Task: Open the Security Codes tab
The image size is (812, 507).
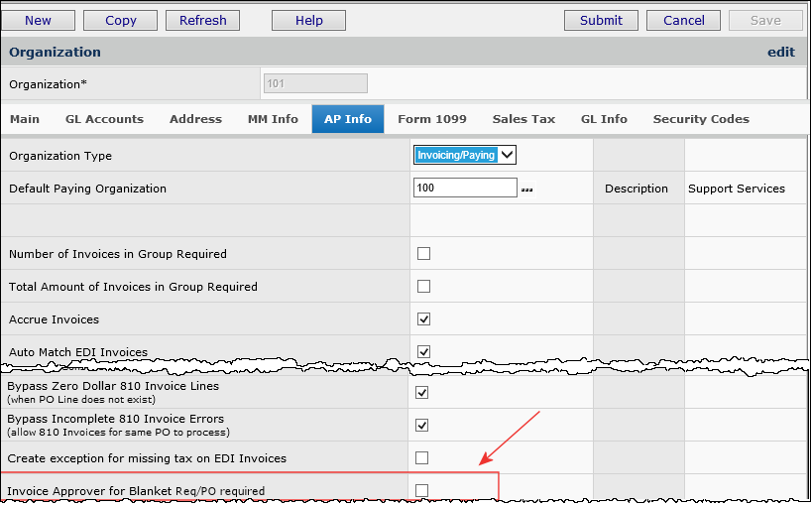Action: pyautogui.click(x=700, y=119)
